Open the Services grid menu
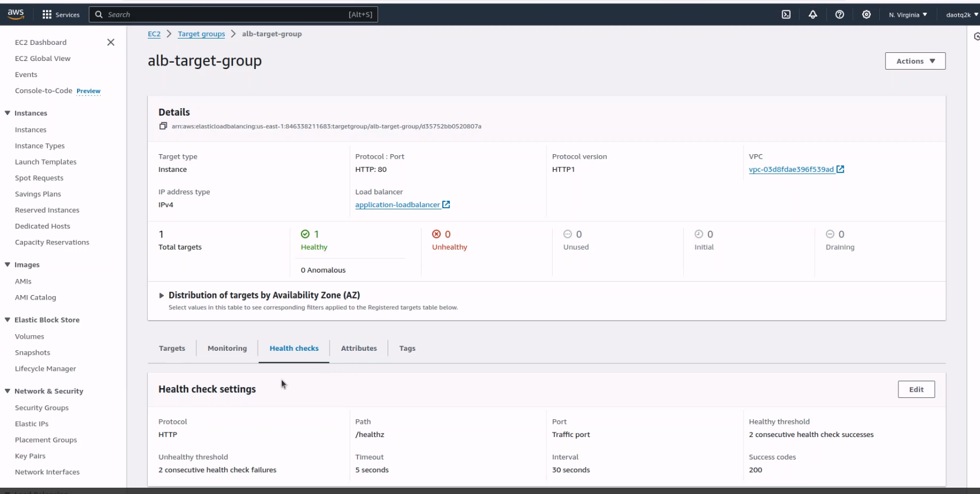The height and width of the screenshot is (494, 980). pos(60,14)
